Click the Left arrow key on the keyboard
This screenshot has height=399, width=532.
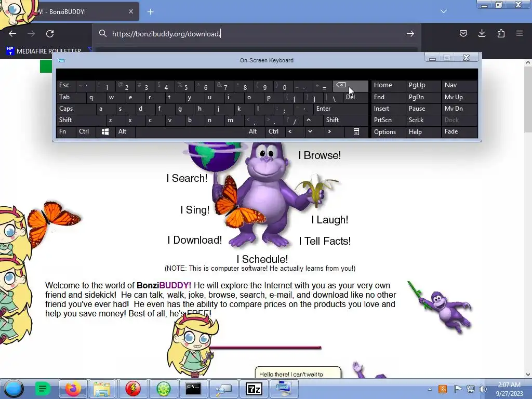(x=290, y=131)
